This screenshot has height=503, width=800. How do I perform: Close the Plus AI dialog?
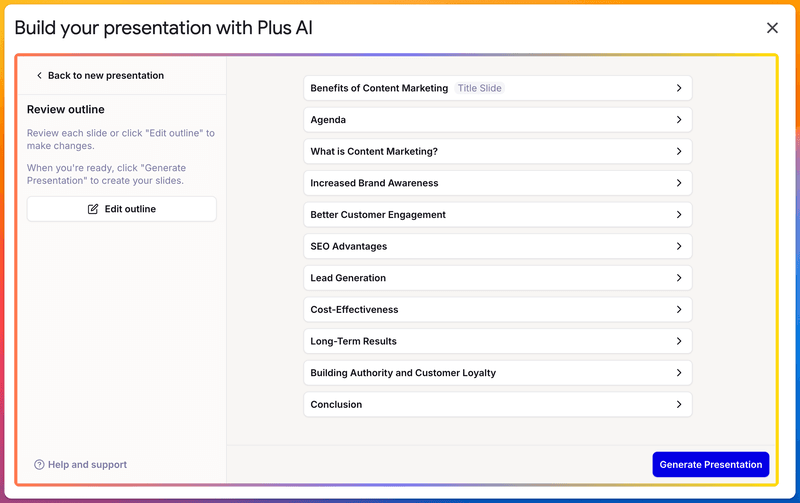[772, 28]
